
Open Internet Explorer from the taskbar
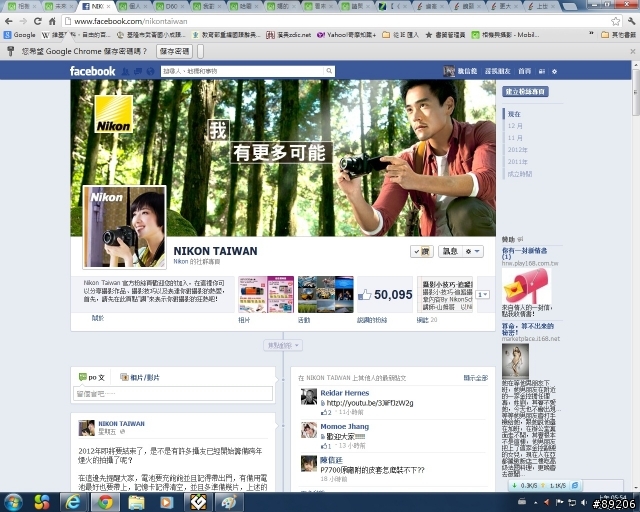coord(73,502)
